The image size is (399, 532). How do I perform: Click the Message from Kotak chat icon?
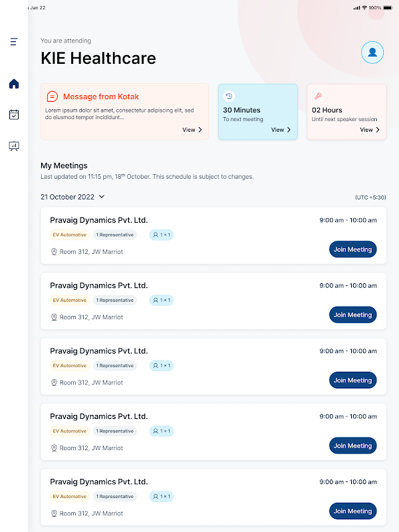click(53, 96)
